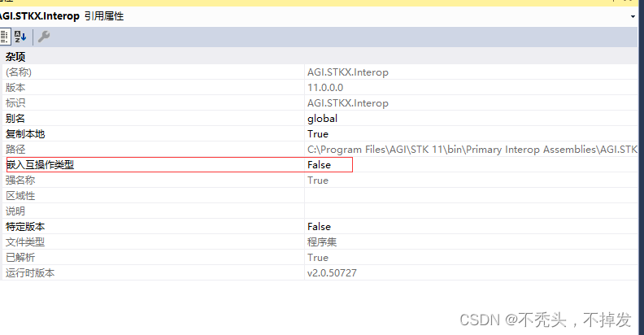Click the 已解析 property label
This screenshot has height=335, width=644.
pos(20,258)
